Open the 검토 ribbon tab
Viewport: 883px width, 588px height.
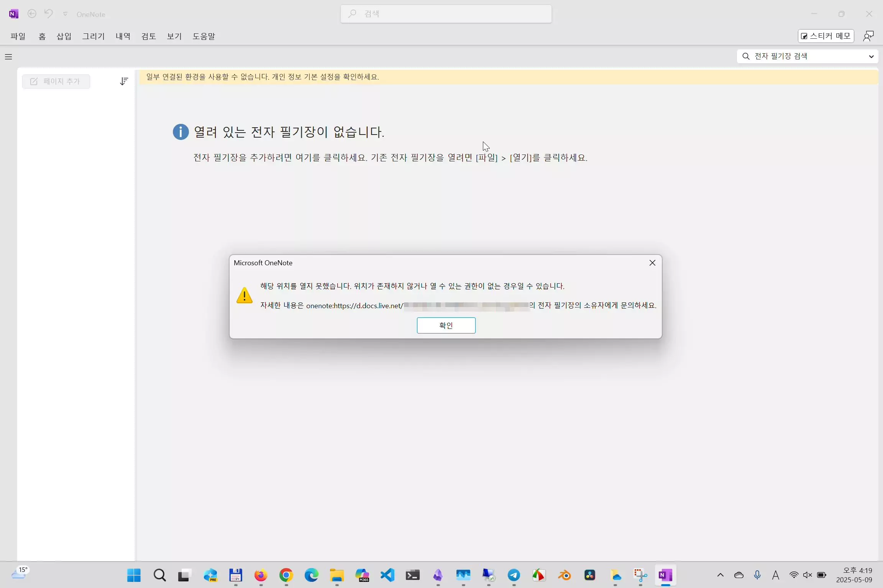pos(149,36)
